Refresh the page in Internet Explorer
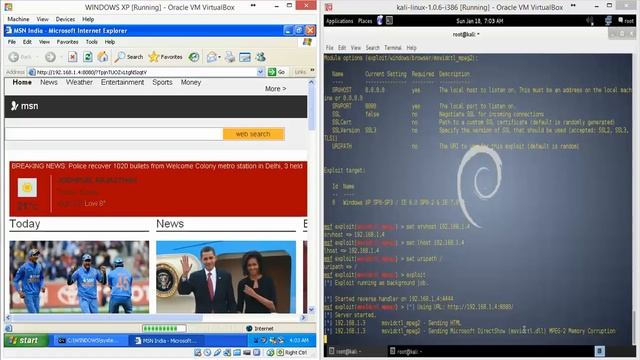Screen dimensions: 640x360 pyautogui.click(x=87, y=57)
